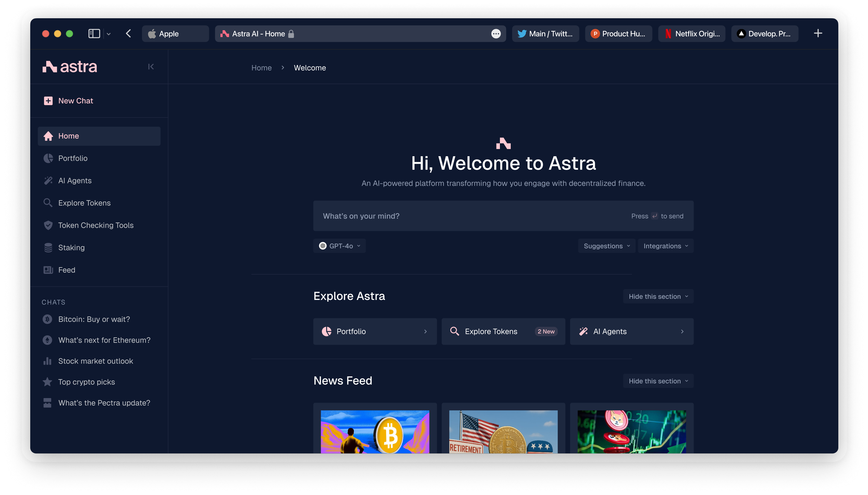This screenshot has width=868, height=495.
Task: Open the address bar more options icon
Action: click(496, 34)
